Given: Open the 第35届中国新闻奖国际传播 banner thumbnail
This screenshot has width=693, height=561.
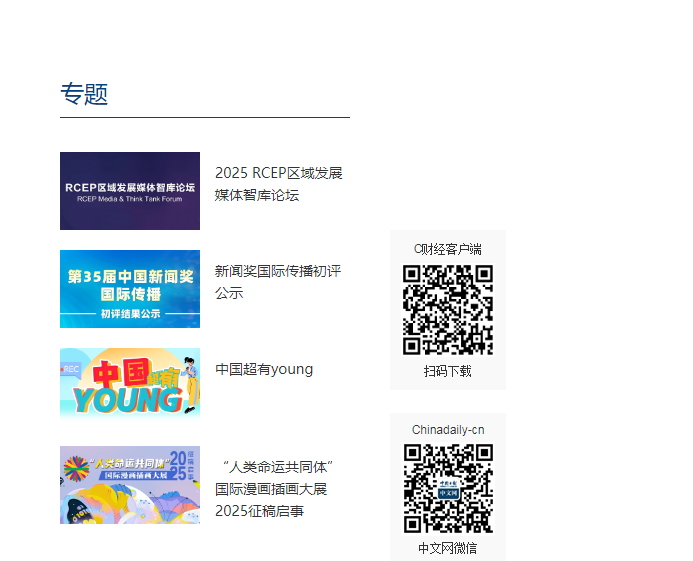Looking at the screenshot, I should [130, 289].
